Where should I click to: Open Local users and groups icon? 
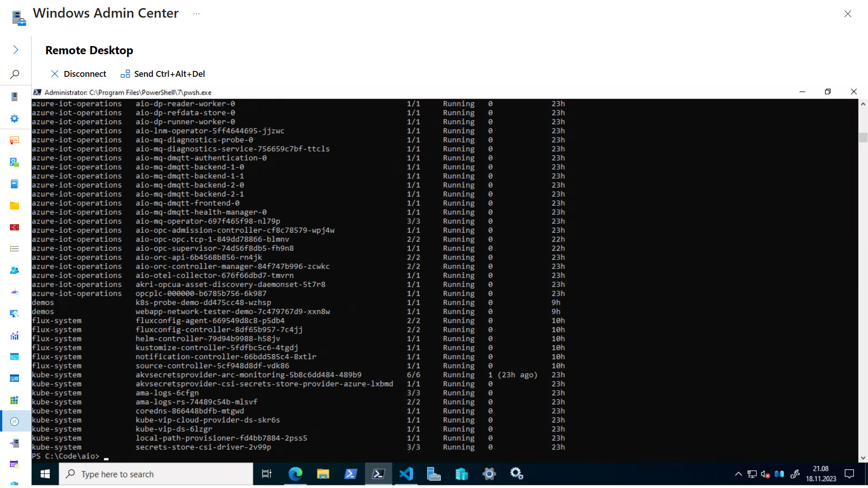click(14, 270)
